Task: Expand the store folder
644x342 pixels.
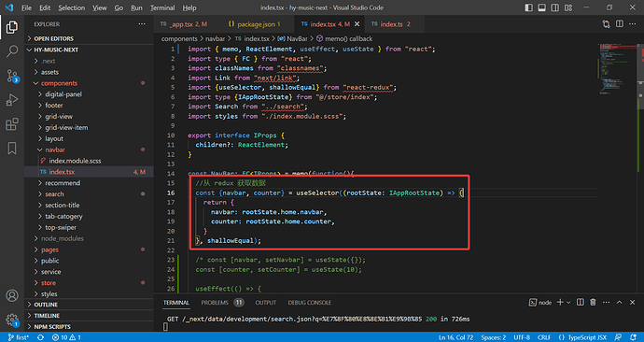Action: coord(89,283)
